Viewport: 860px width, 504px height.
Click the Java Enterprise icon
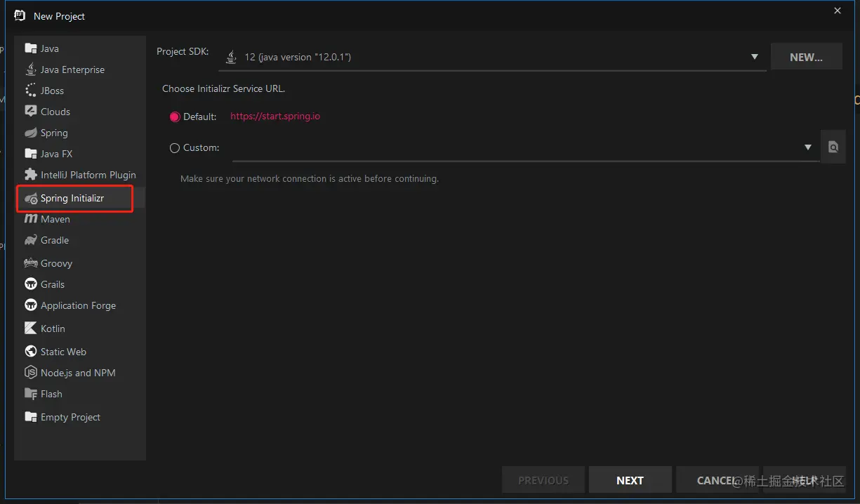coord(30,69)
